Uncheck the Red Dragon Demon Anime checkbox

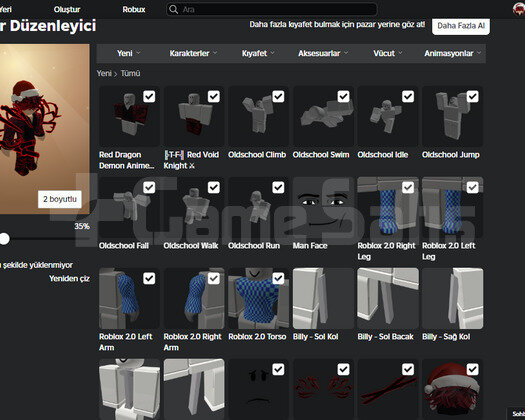(149, 96)
